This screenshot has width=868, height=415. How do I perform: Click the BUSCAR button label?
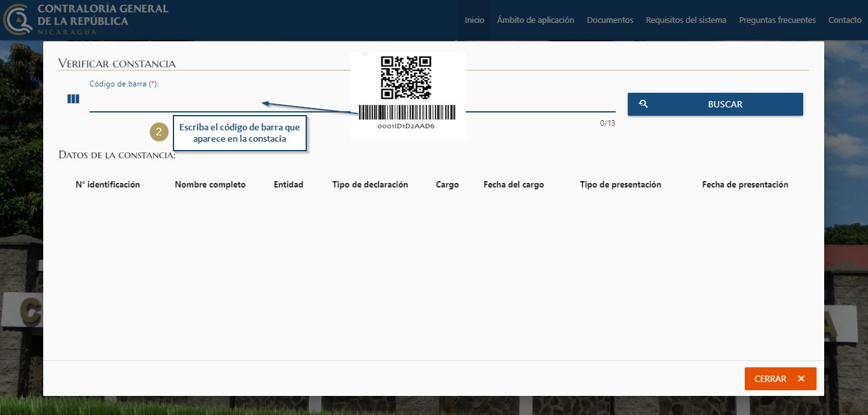click(x=725, y=104)
